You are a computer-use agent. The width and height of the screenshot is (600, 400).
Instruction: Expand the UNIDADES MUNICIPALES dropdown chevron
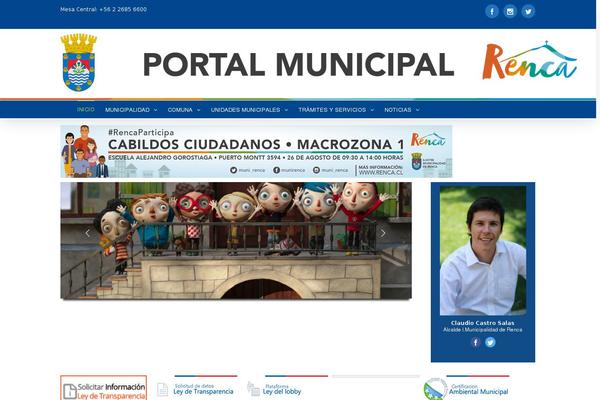(x=286, y=110)
